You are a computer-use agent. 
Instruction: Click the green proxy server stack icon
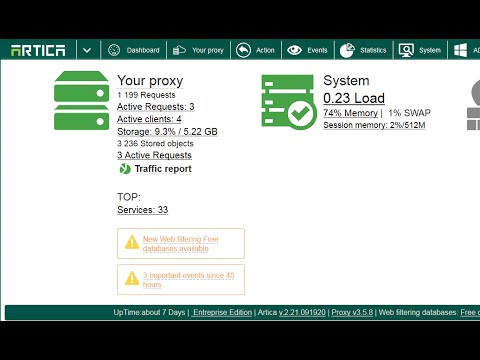[81, 100]
